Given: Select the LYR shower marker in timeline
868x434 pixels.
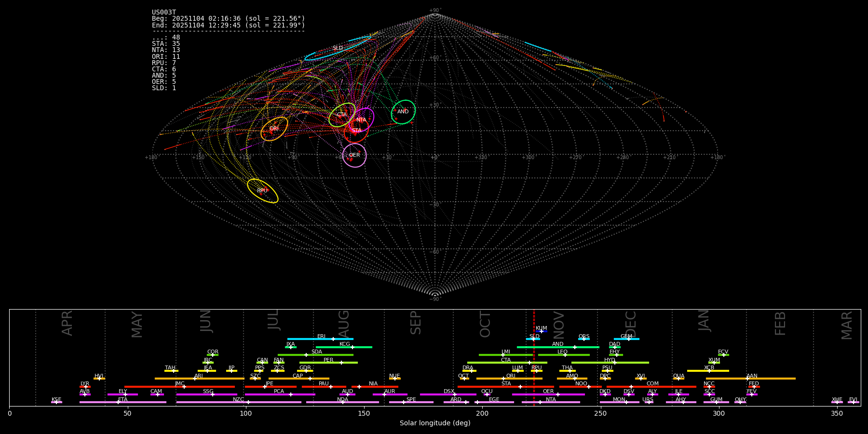Looking at the screenshot, I should (x=85, y=386).
